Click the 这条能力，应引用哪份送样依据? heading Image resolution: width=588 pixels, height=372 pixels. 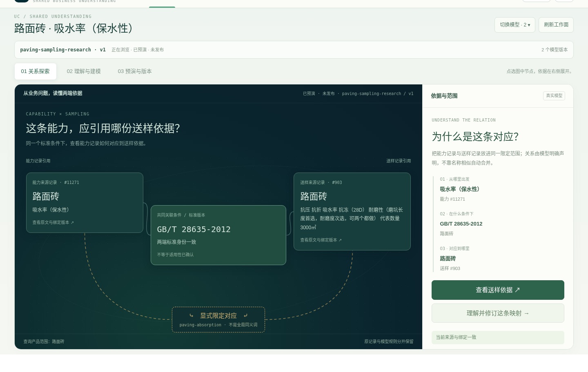pyautogui.click(x=103, y=128)
